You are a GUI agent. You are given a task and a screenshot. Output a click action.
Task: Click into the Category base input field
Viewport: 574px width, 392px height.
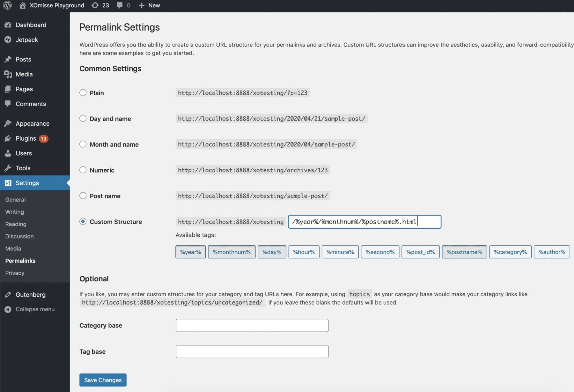pos(252,325)
